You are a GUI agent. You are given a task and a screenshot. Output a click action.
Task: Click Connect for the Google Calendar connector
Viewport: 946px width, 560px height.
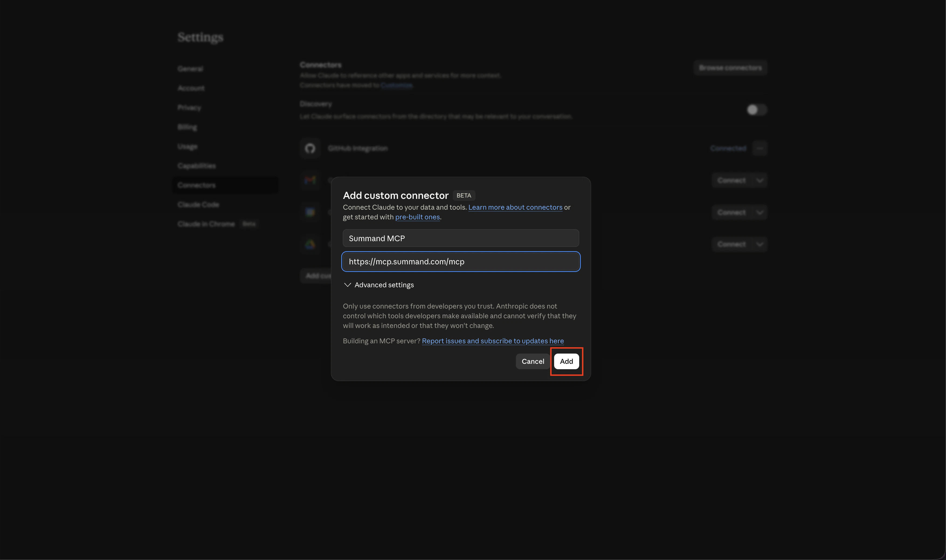click(731, 212)
